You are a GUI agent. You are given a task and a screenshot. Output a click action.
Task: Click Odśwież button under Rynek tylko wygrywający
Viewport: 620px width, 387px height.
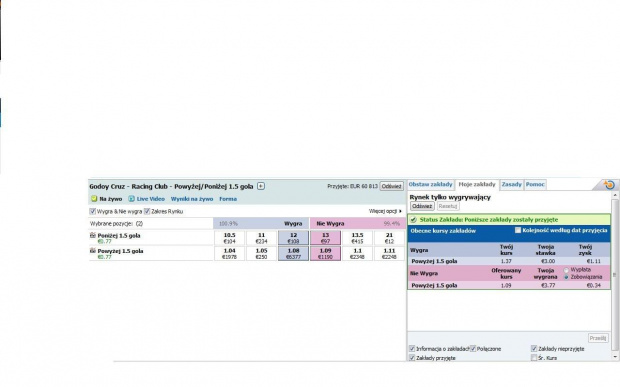[x=422, y=206]
